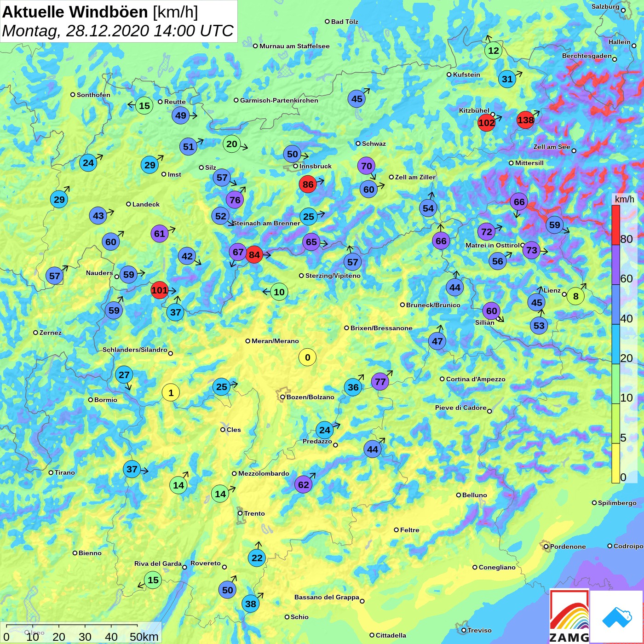Click the Cortina d'Ampezzo label
This screenshot has height=644, width=644.
pyautogui.click(x=476, y=379)
